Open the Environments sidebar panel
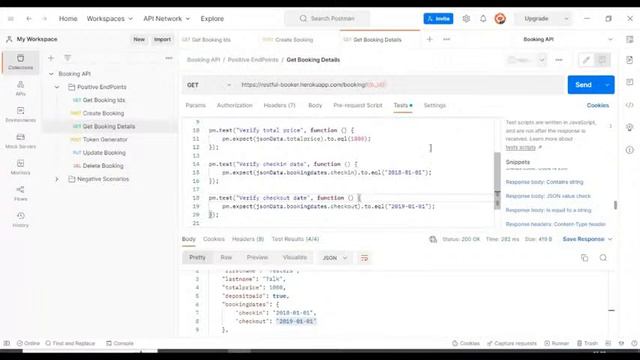The image size is (640, 360). click(20, 115)
